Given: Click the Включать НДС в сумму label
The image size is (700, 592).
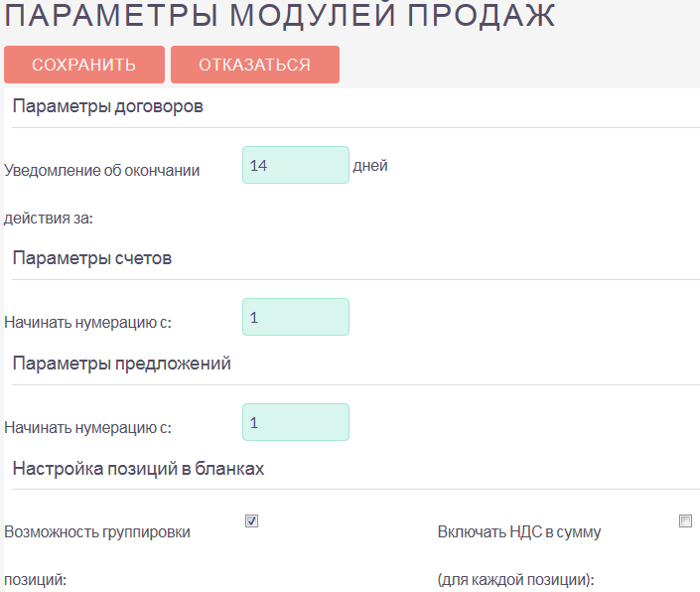Looking at the screenshot, I should pyautogui.click(x=519, y=532).
